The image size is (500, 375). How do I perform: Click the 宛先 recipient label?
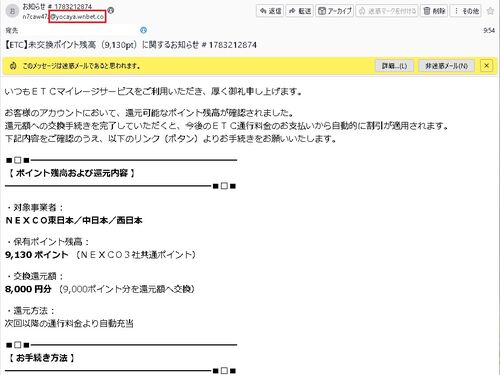12,31
